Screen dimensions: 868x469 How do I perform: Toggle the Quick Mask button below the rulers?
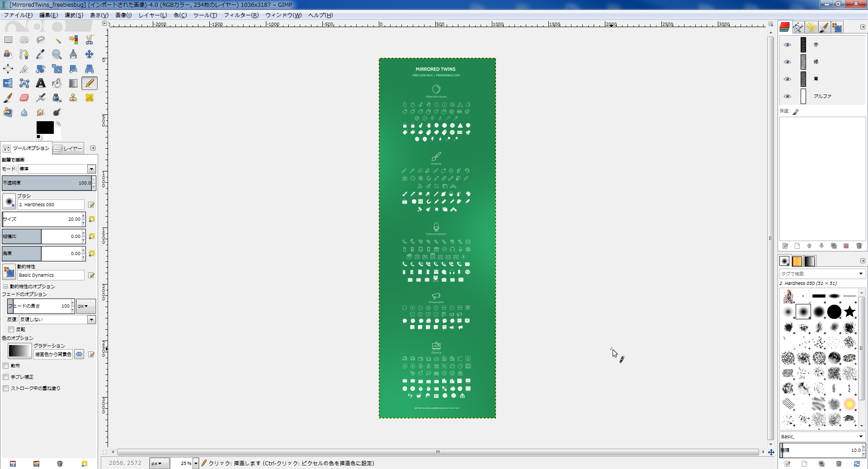tap(105, 452)
